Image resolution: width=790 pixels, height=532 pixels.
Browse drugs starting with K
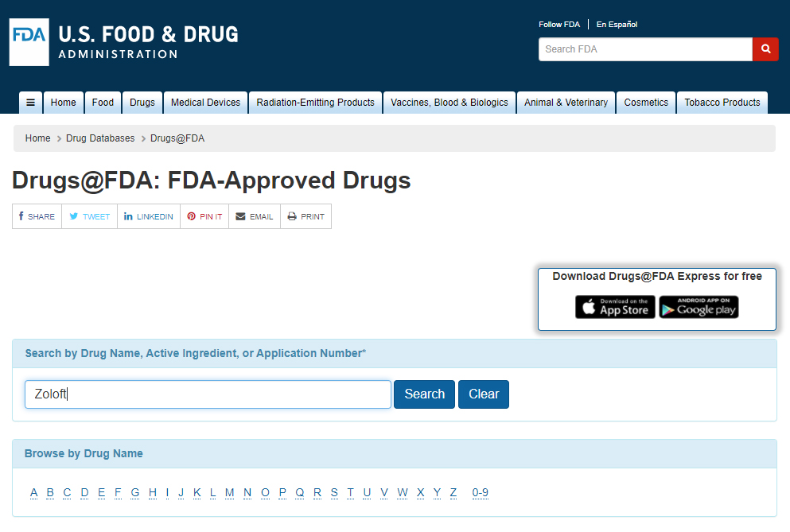pos(197,493)
